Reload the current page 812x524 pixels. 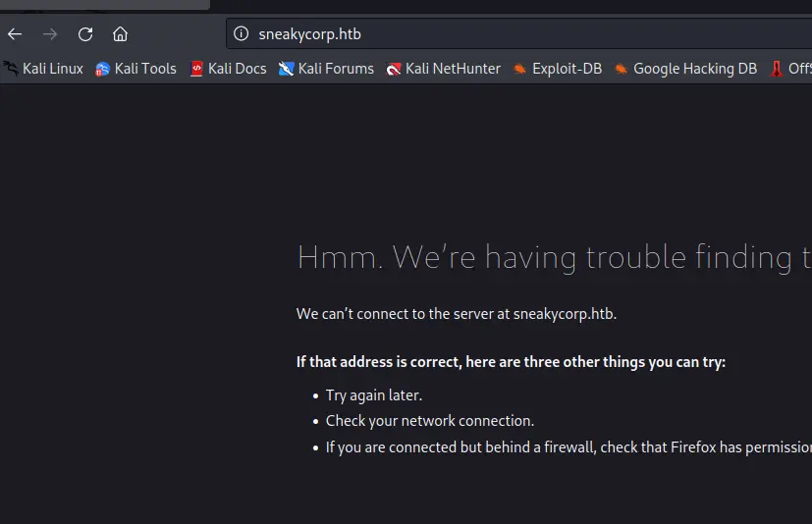pos(85,34)
